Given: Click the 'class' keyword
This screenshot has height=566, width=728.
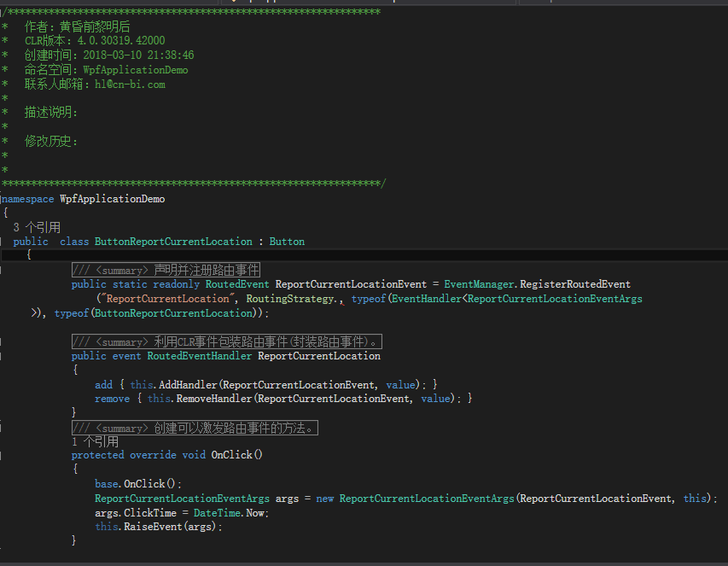Looking at the screenshot, I should point(74,242).
